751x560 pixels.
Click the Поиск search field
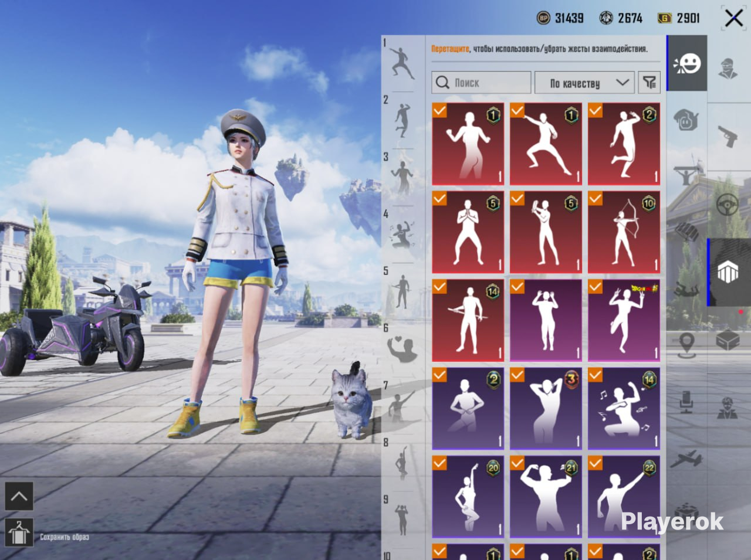tap(481, 83)
